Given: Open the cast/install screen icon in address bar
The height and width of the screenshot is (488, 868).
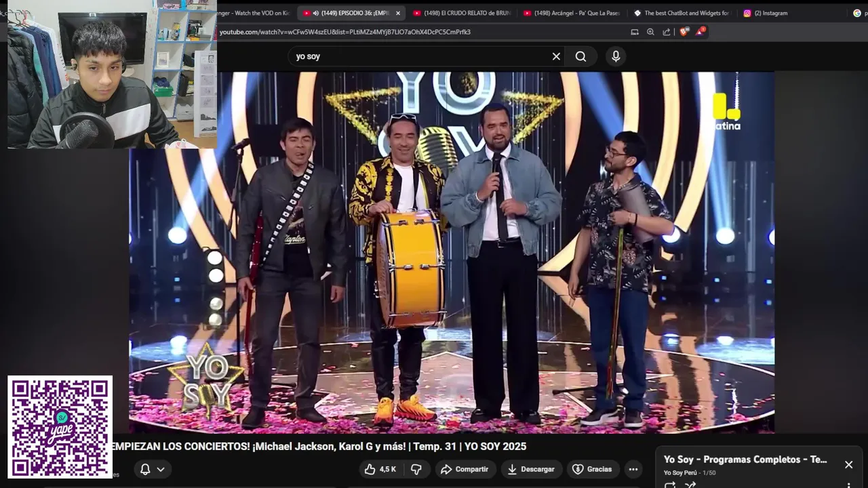Looking at the screenshot, I should 635,32.
